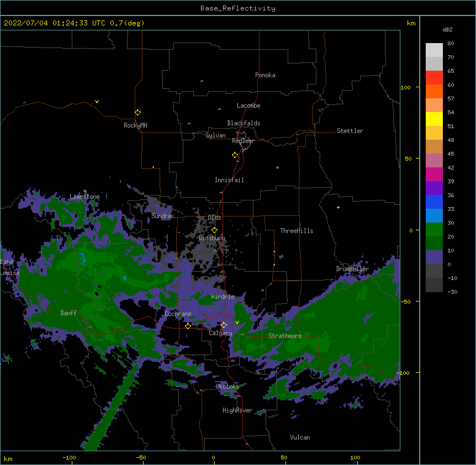Screen dimensions: 476x465
Task: Click the magenta 42 dBZ legend swatch
Action: [x=434, y=174]
